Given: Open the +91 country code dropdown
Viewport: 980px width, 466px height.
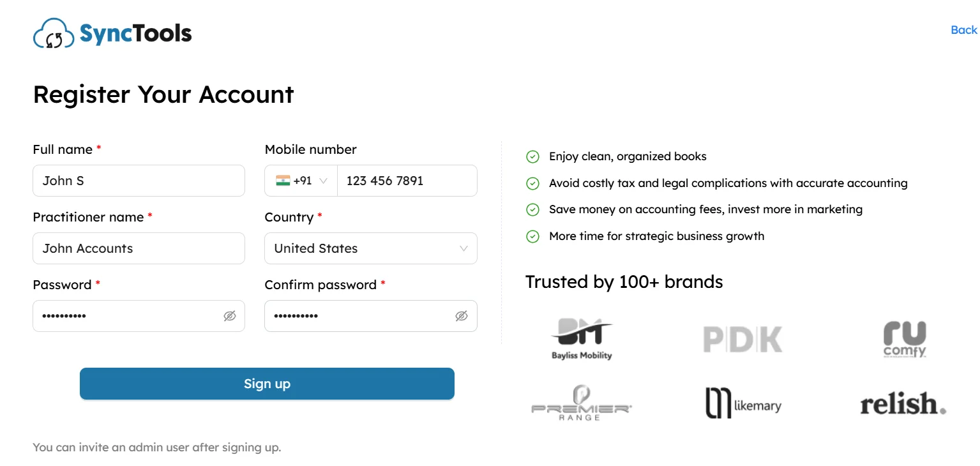Looking at the screenshot, I should [301, 181].
